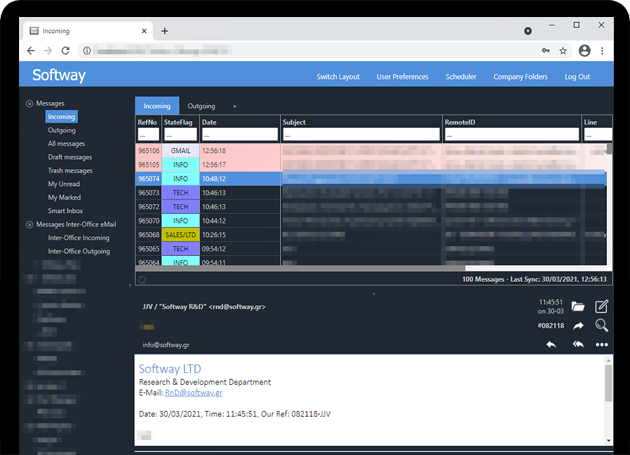
Task: Click the browser back arrow
Action: (x=31, y=51)
